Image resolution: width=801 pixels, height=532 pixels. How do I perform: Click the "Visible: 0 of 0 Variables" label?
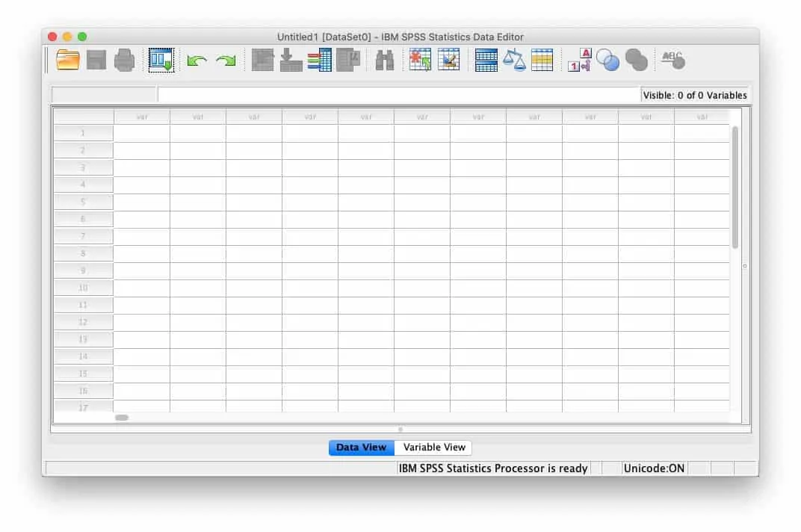(695, 95)
